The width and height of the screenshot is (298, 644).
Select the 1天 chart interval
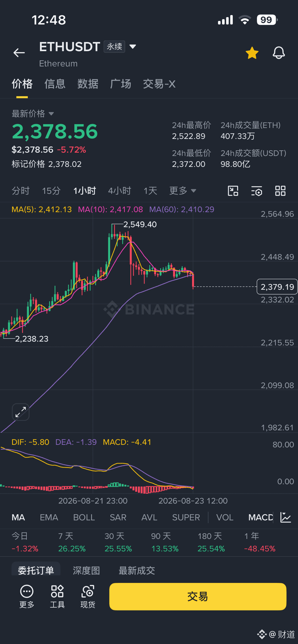pos(150,190)
